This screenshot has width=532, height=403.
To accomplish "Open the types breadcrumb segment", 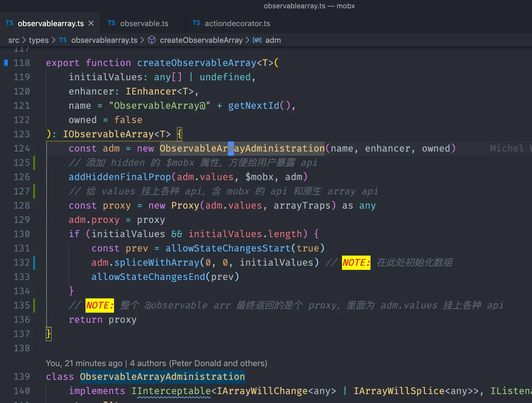I will pos(39,40).
